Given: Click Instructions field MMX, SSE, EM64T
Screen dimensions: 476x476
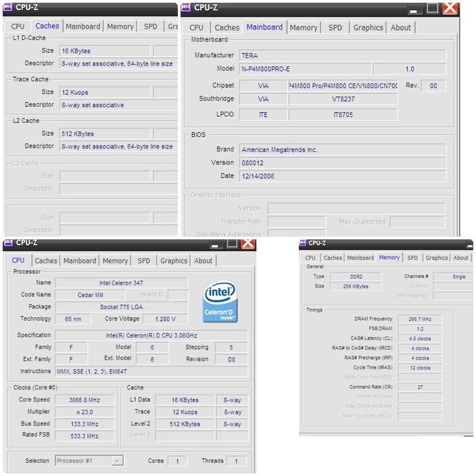Looking at the screenshot, I should coord(151,372).
